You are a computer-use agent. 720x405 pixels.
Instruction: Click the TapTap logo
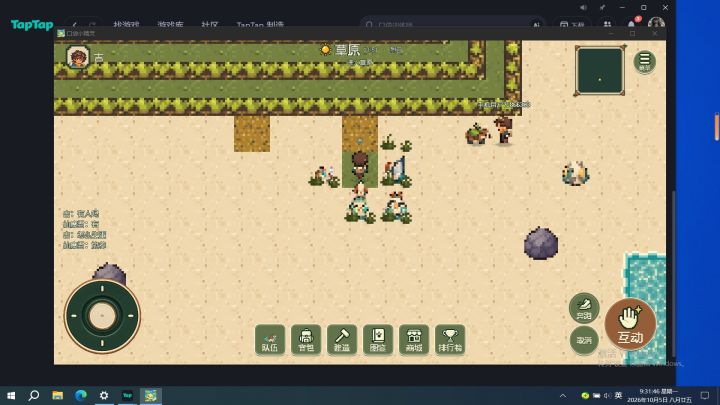coord(32,24)
